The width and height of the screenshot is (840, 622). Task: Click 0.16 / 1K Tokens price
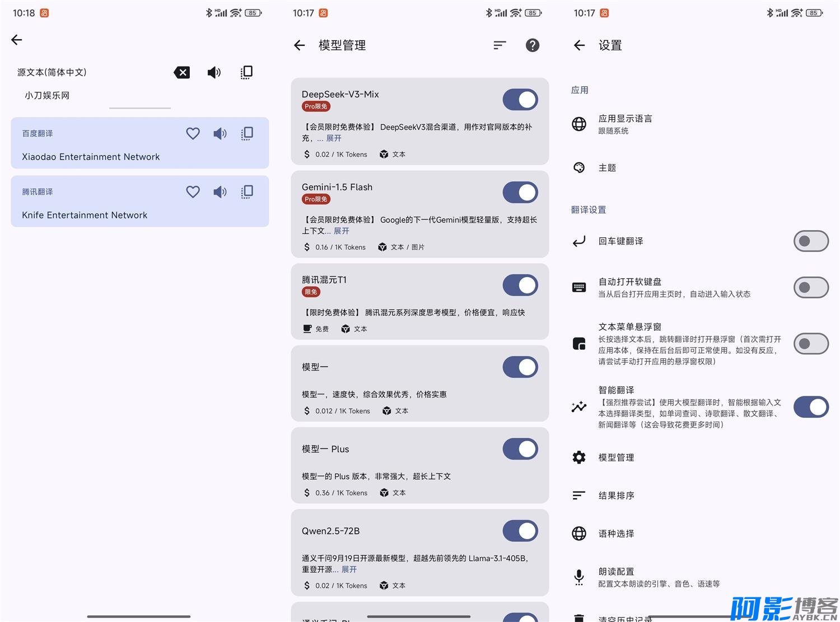point(340,247)
